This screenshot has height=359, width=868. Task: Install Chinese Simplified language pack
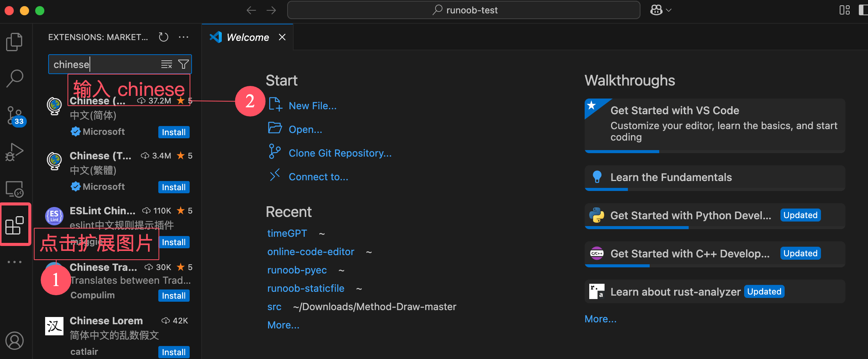174,132
